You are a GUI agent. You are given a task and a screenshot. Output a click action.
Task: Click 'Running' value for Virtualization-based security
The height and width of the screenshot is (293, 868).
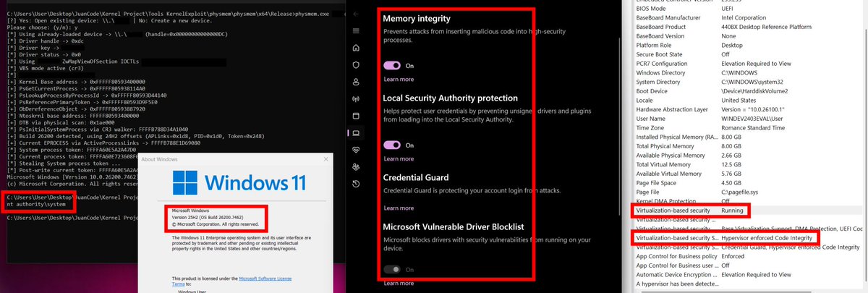(x=733, y=211)
